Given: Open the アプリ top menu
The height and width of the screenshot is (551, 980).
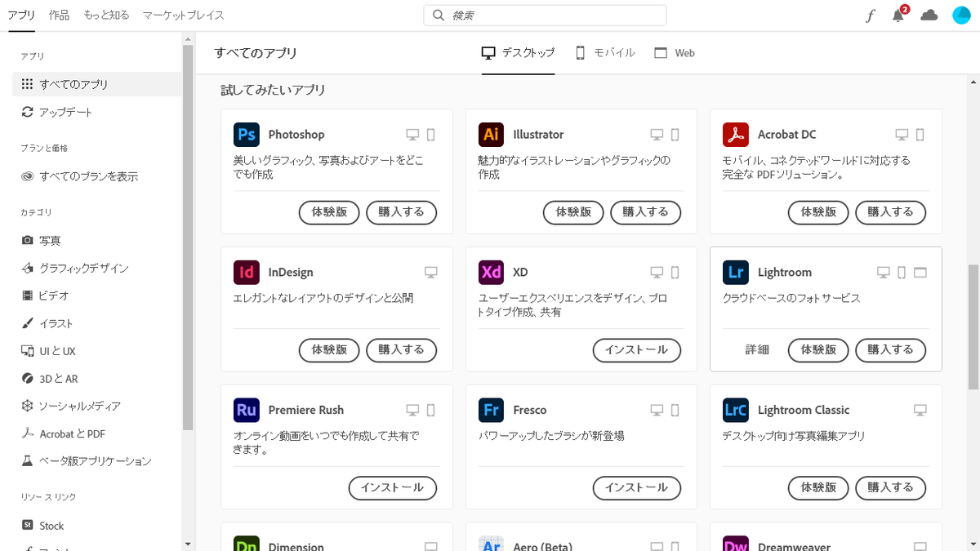Looking at the screenshot, I should tap(22, 16).
